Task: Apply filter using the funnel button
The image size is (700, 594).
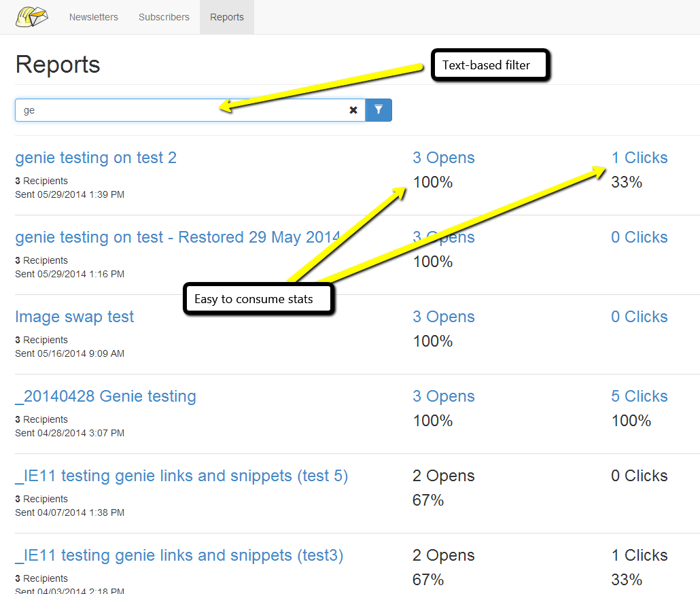Action: tap(379, 110)
